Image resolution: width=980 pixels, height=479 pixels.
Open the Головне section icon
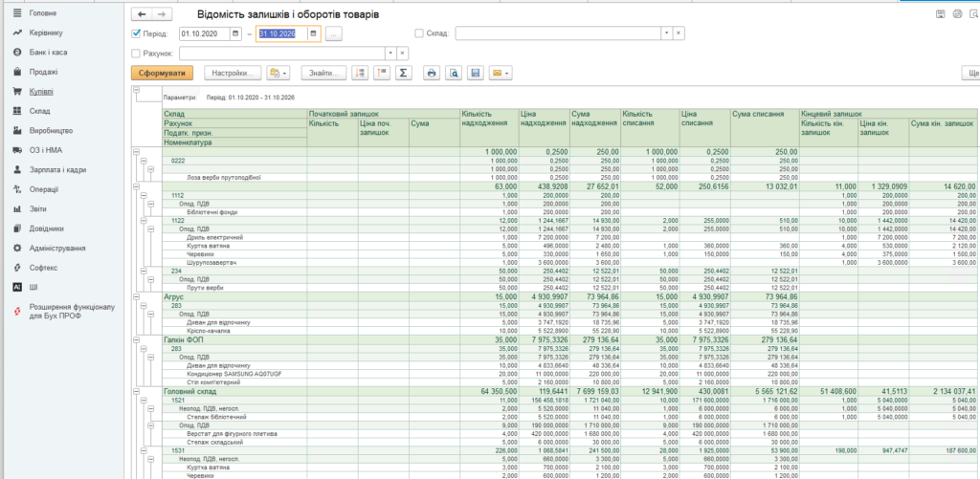point(17,13)
